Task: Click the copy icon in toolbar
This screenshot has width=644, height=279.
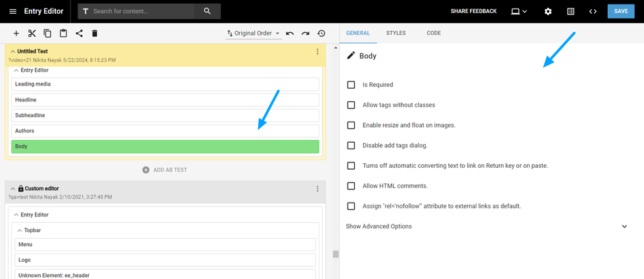Action: coord(47,34)
